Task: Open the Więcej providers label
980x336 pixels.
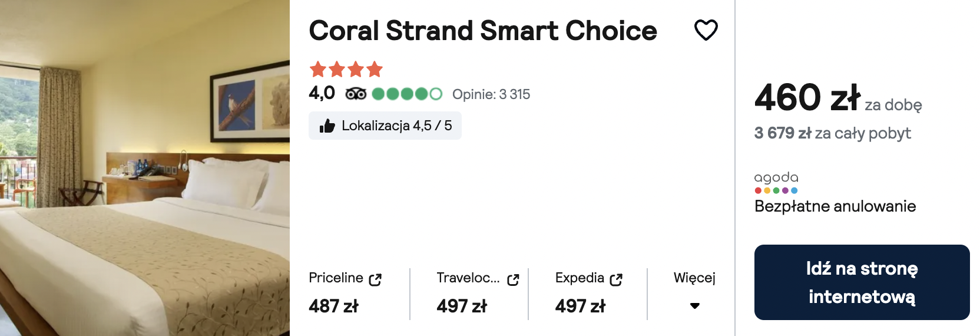Action: 694,278
